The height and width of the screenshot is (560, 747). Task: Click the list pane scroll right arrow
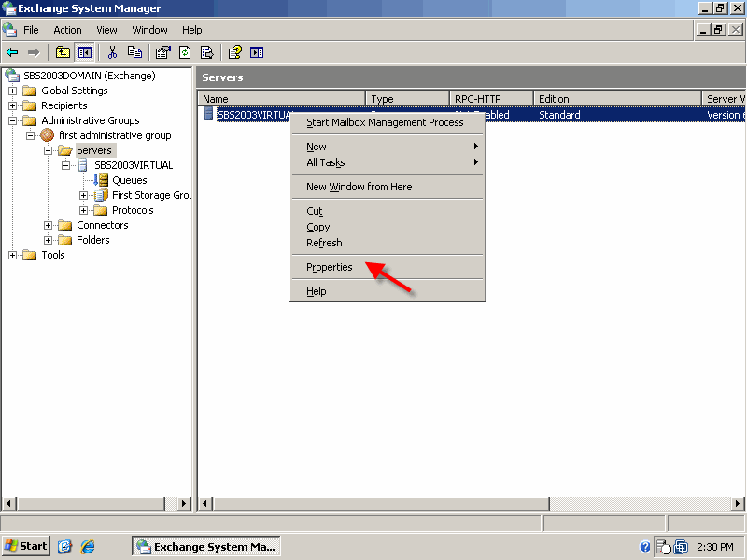tap(738, 503)
